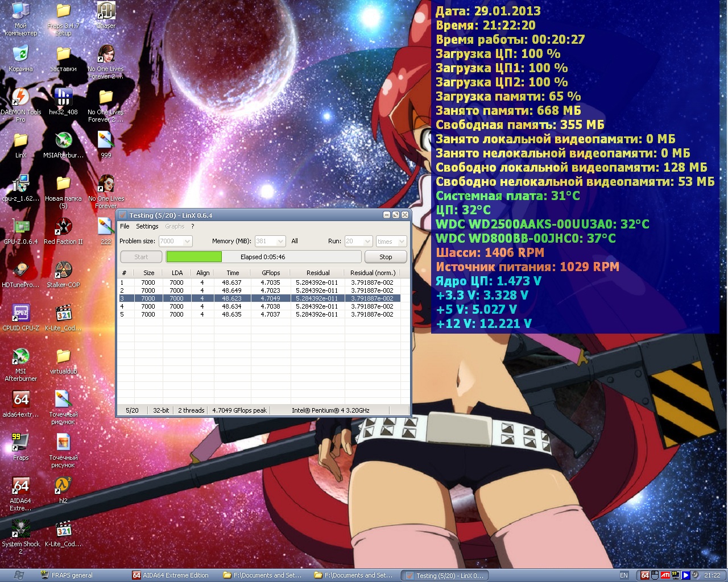The image size is (728, 582).
Task: Open the Корзина recycle bin icon
Action: pos(20,59)
